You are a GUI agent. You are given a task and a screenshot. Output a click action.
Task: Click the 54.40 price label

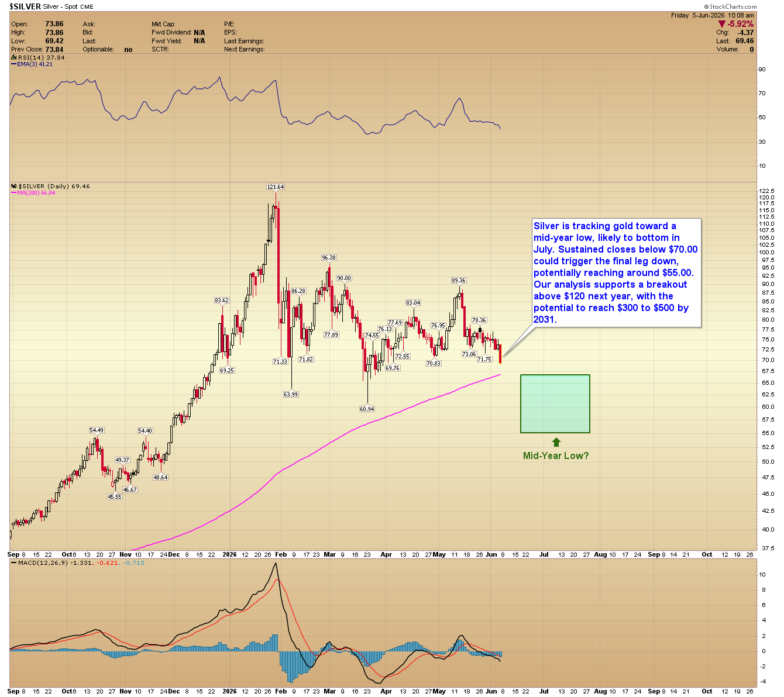145,431
